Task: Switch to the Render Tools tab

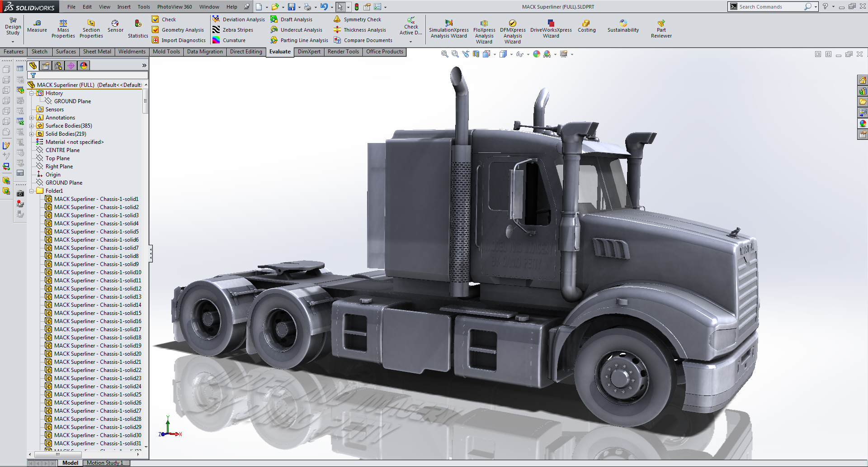Action: pos(343,52)
